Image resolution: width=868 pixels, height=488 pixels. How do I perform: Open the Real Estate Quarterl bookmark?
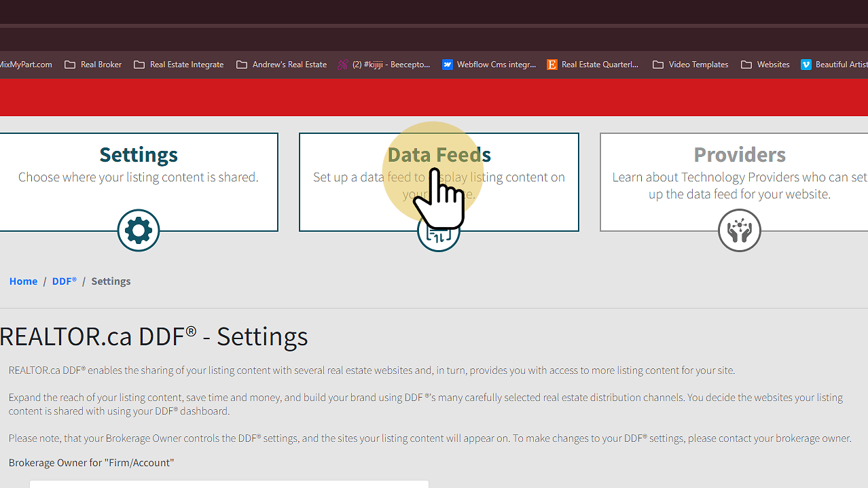(x=594, y=65)
